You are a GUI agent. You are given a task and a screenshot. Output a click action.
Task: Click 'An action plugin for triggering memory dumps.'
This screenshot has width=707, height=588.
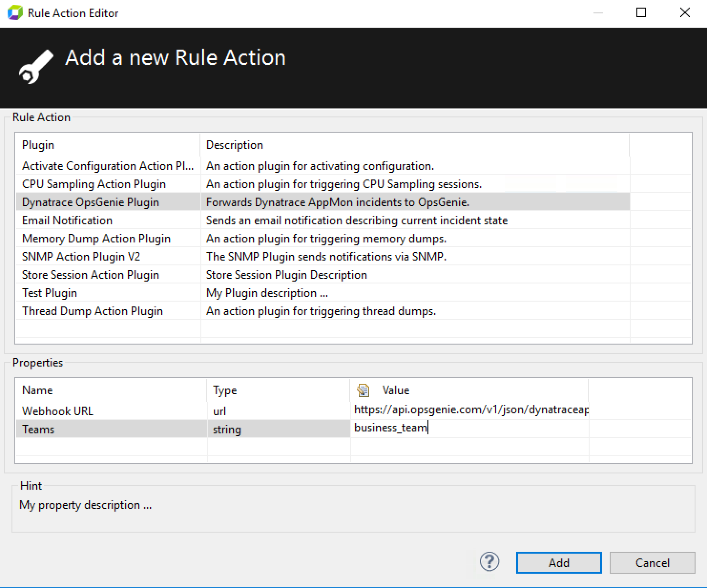[326, 238]
